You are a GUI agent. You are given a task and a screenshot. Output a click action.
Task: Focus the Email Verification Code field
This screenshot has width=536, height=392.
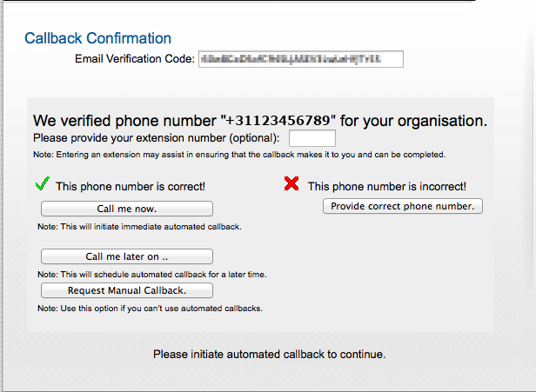coord(301,59)
